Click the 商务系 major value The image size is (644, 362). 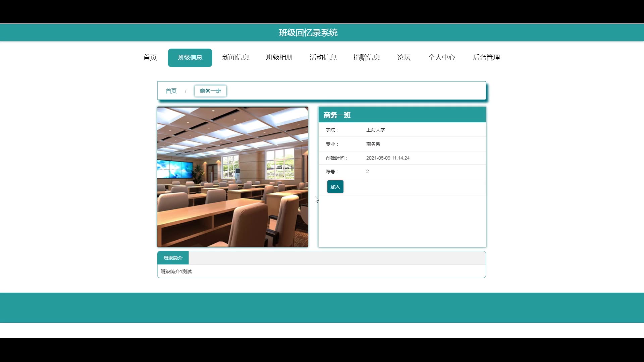(x=373, y=144)
